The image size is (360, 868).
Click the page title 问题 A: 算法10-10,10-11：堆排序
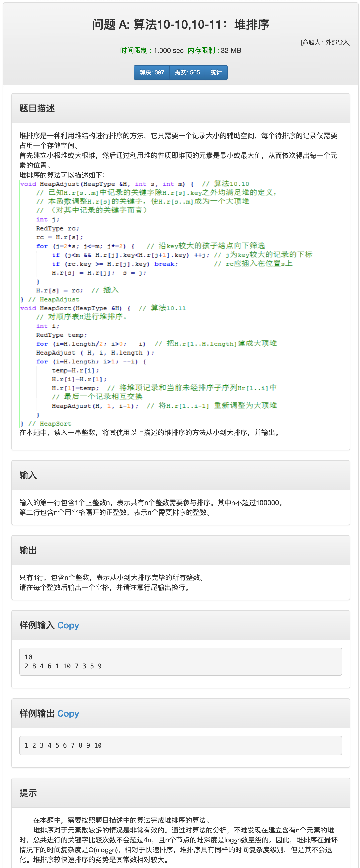pos(180,25)
